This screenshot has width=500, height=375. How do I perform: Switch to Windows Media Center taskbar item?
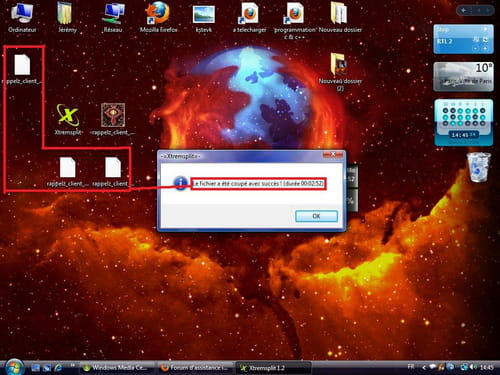click(117, 368)
